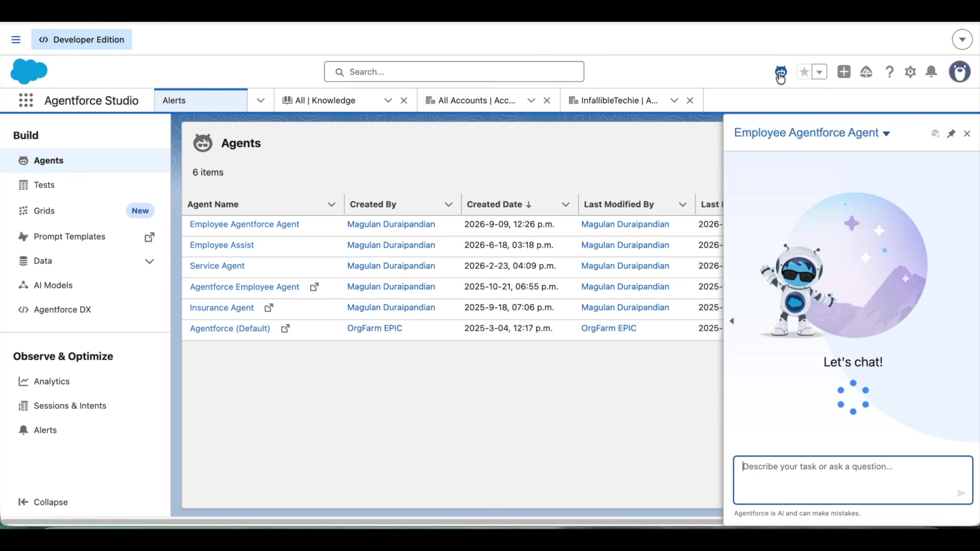The height and width of the screenshot is (551, 980).
Task: Close the All | Knowledge tab
Action: coord(404,101)
